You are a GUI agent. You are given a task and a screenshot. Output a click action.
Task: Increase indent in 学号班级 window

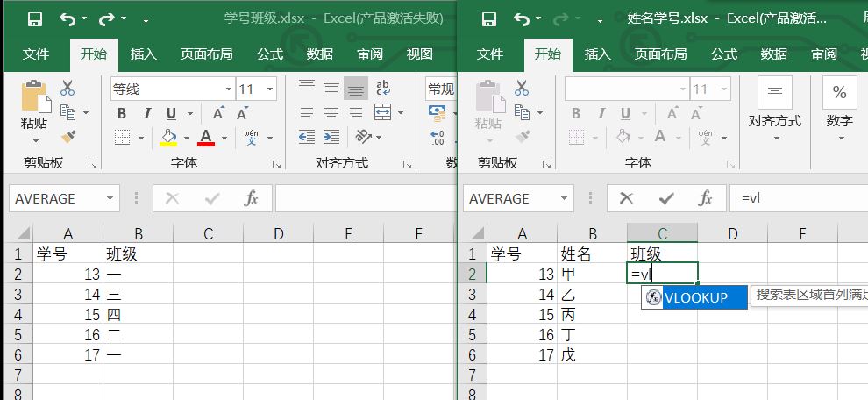(x=331, y=136)
